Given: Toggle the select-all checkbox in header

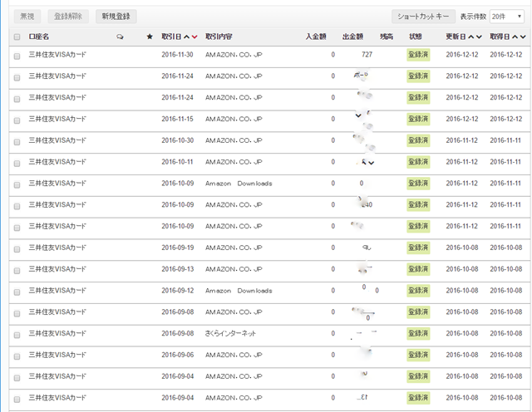Looking at the screenshot, I should tap(17, 37).
